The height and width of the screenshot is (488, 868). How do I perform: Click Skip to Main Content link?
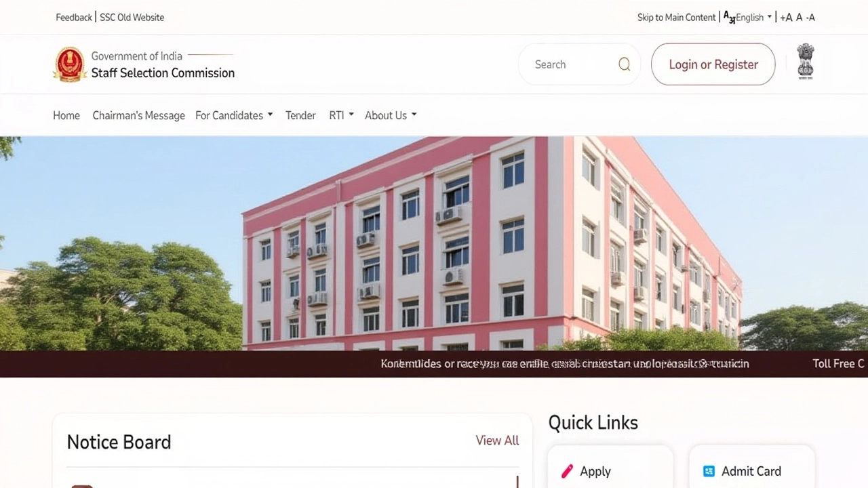676,18
